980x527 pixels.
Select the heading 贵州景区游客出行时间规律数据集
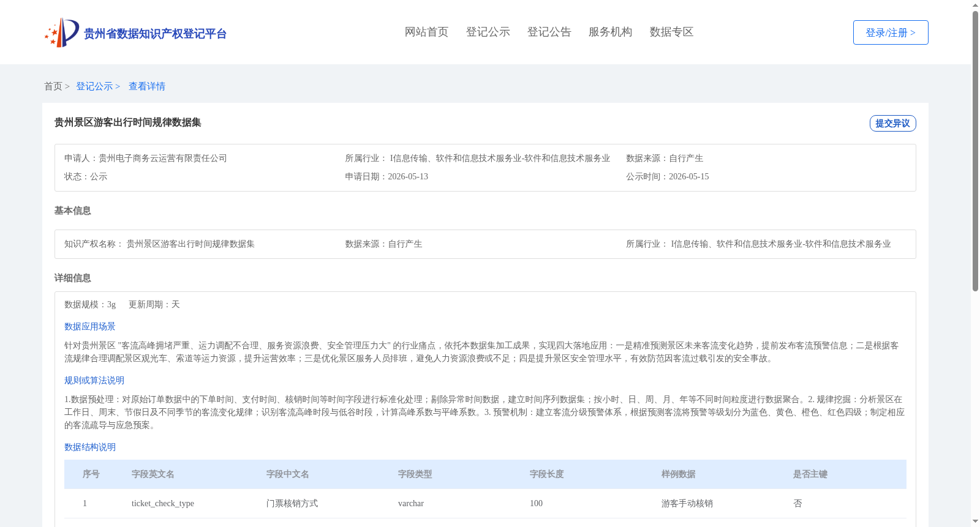tap(128, 122)
